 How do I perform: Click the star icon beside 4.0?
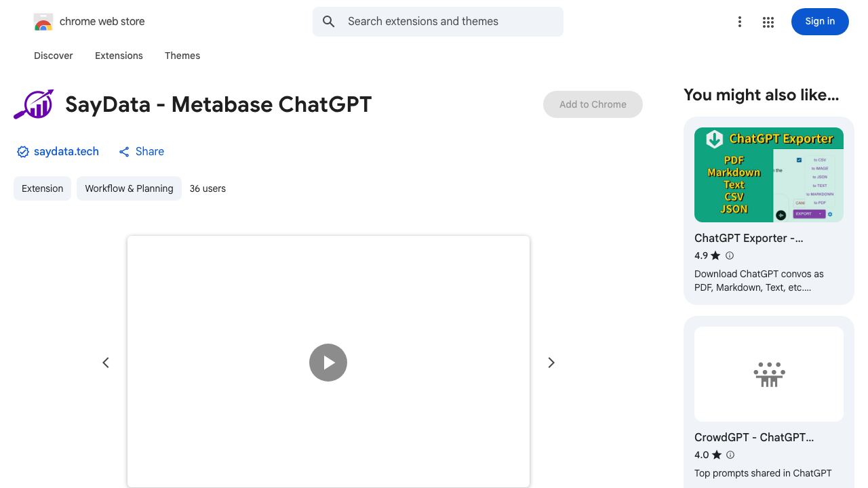pos(716,455)
